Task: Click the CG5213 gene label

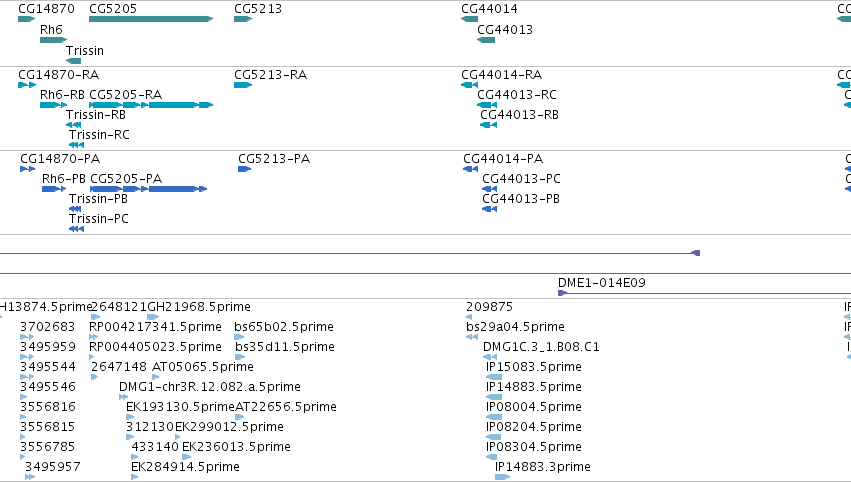Action: (x=258, y=9)
